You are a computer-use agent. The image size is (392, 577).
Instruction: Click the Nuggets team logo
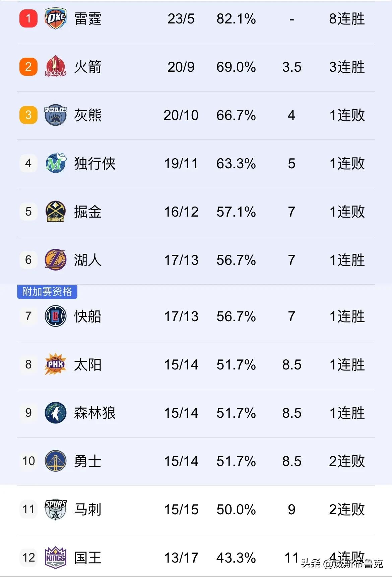tap(56, 212)
